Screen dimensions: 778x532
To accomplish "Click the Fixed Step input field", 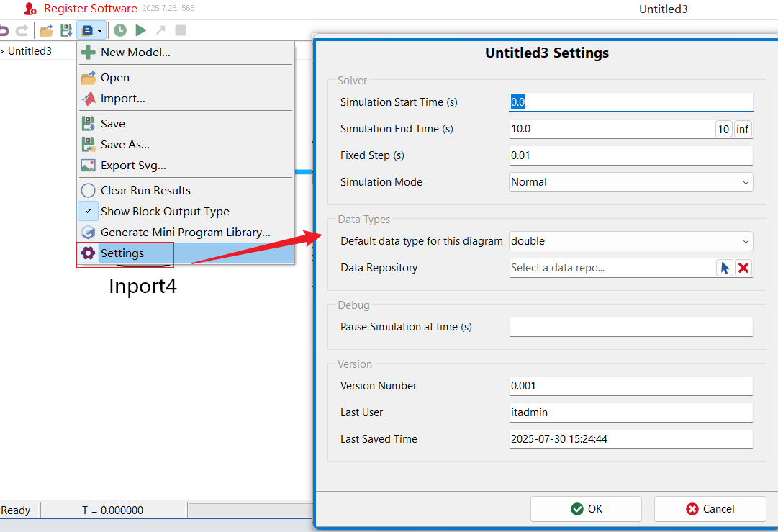I will point(630,155).
